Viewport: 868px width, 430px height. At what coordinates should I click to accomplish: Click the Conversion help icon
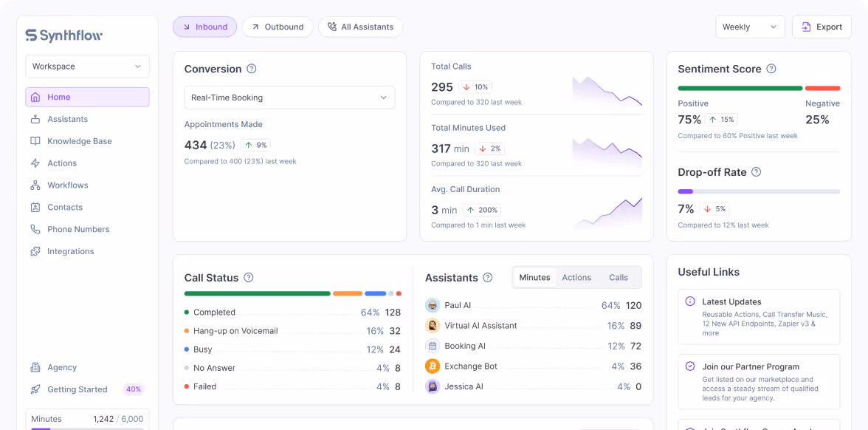[251, 69]
